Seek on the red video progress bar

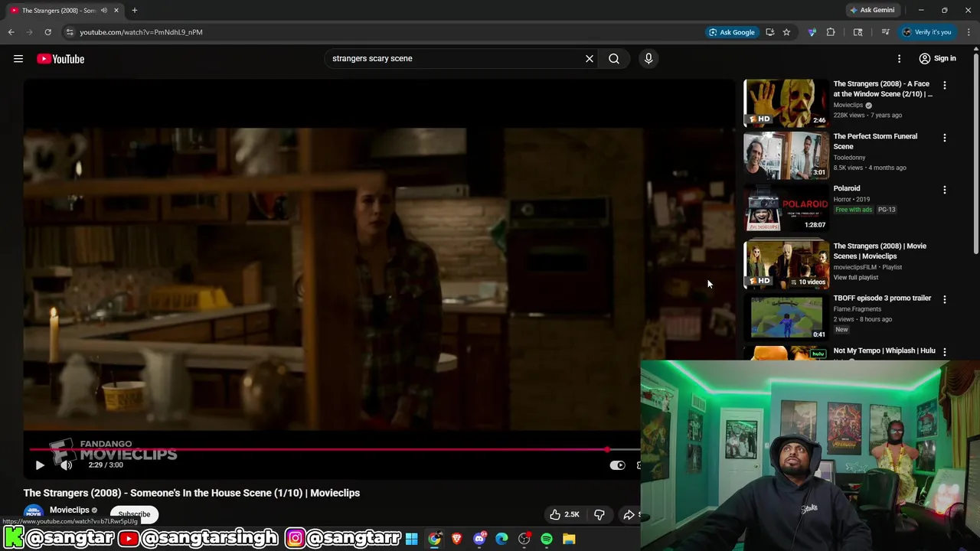(x=333, y=449)
